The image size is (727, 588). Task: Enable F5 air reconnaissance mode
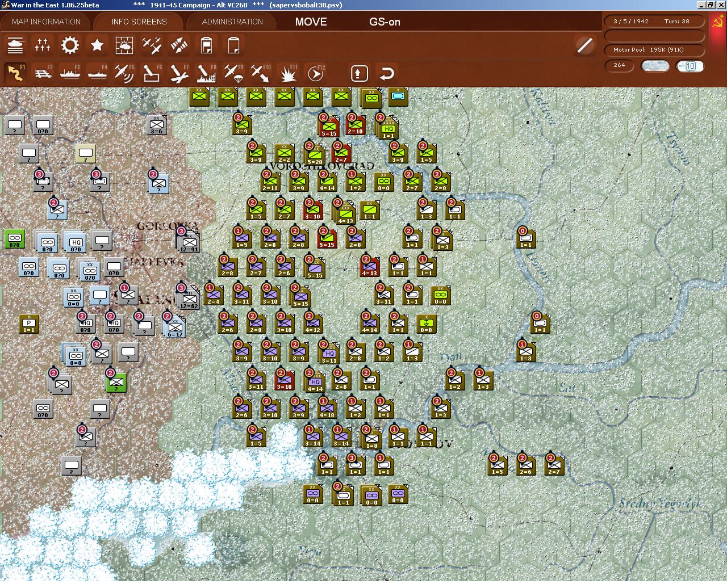pos(124,73)
